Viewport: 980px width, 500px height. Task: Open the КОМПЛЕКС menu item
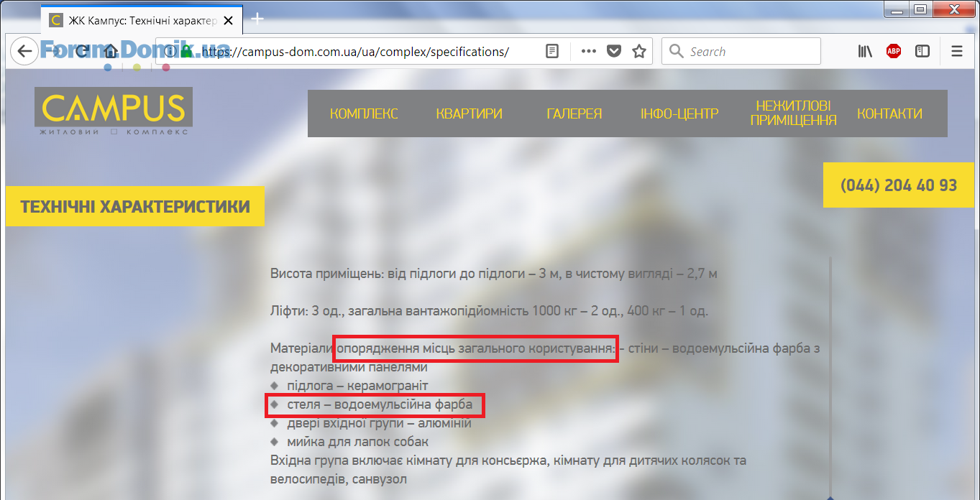pos(364,114)
